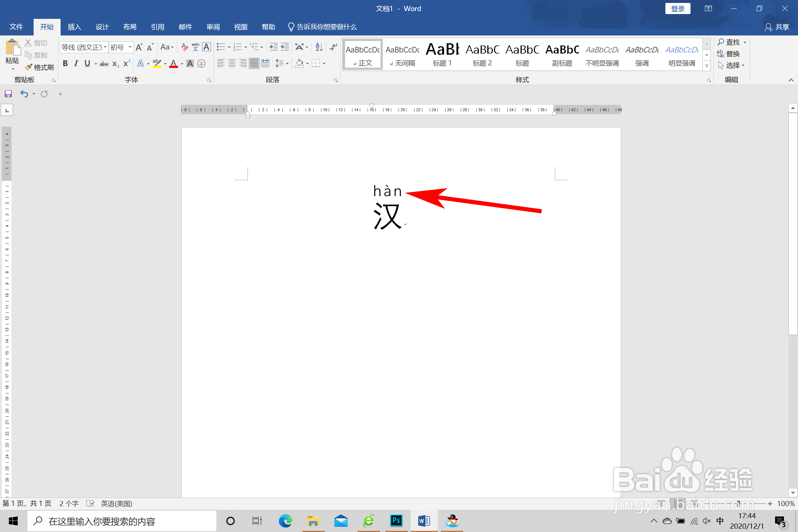Open File Explorer from taskbar
The width and height of the screenshot is (798, 532).
[313, 521]
